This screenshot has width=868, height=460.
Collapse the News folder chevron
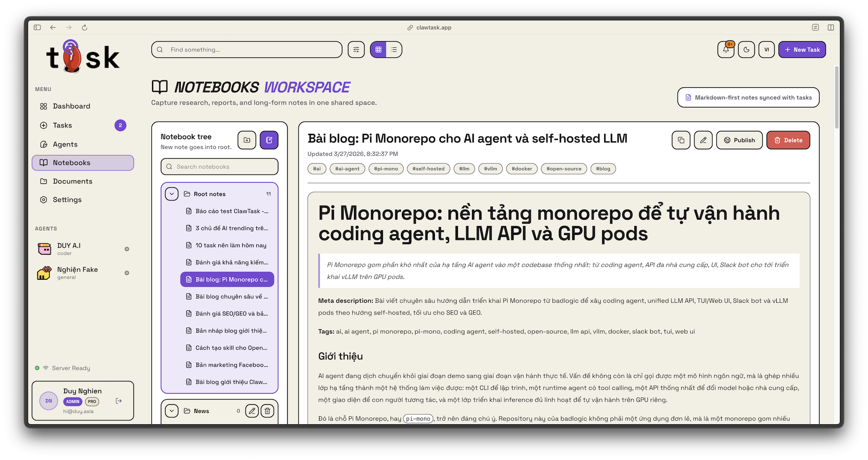[172, 411]
